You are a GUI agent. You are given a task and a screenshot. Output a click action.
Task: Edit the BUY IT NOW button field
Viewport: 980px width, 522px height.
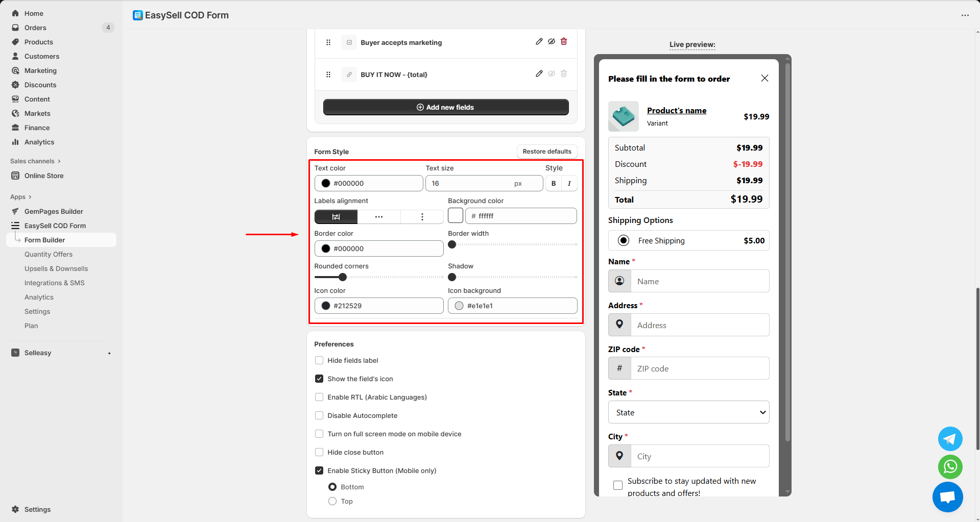539,74
